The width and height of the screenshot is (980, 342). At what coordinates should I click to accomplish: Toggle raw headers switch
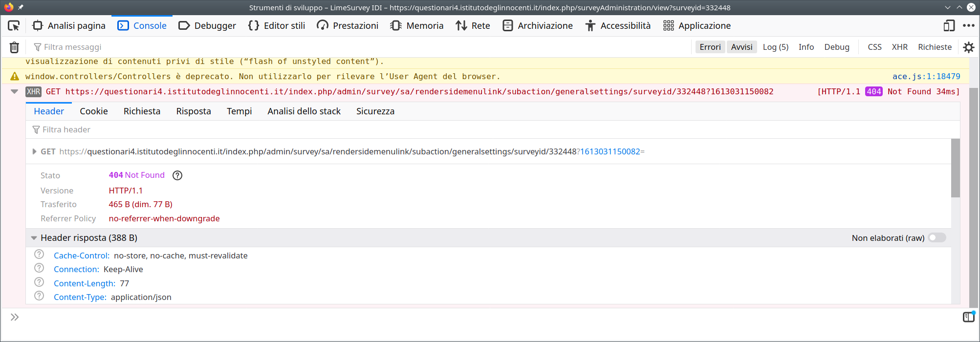coord(937,238)
